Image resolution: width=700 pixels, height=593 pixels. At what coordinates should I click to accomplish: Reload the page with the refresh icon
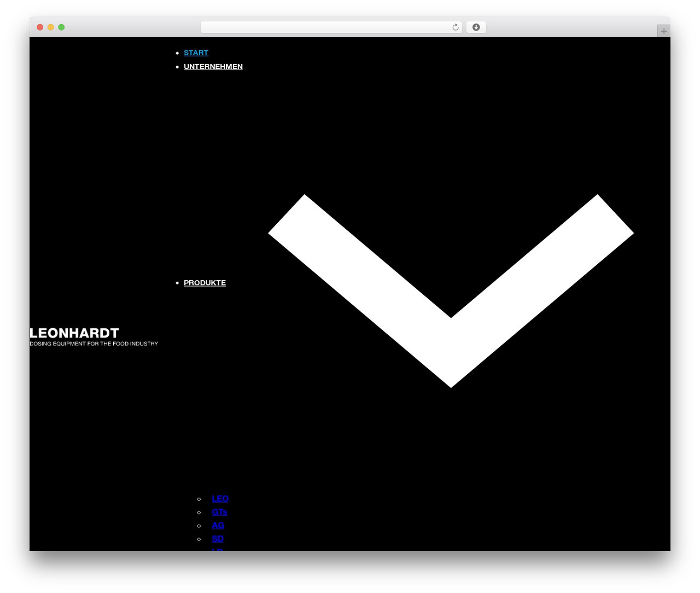click(456, 27)
